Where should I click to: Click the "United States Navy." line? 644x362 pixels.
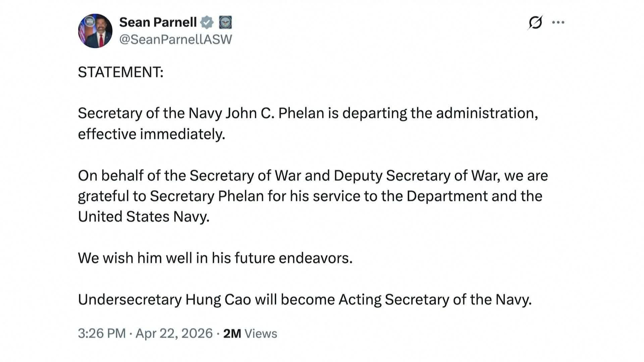144,217
